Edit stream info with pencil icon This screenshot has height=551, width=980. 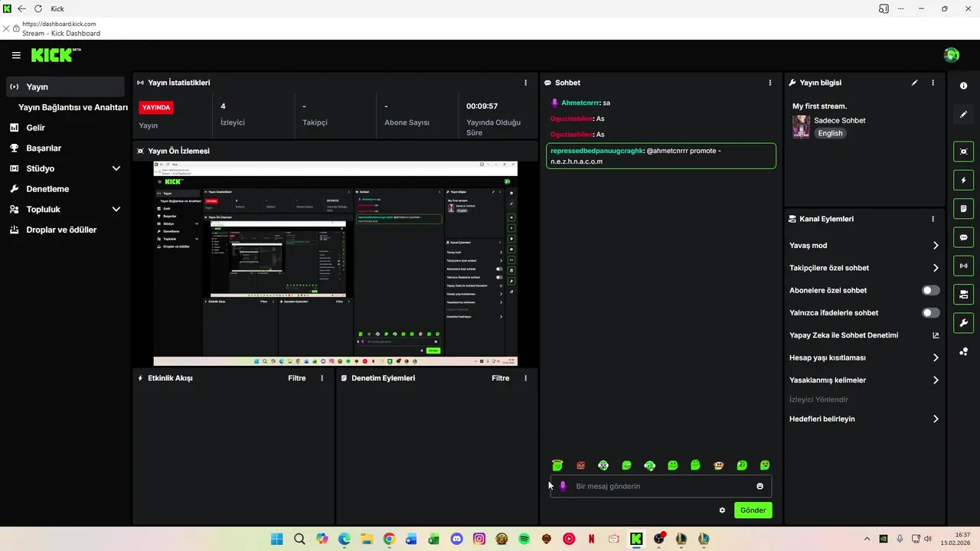coord(914,83)
